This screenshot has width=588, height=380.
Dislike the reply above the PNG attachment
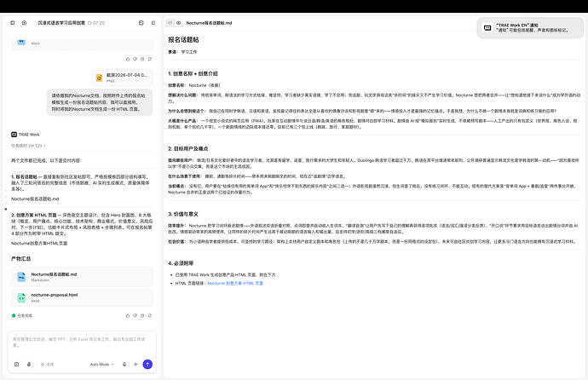click(135, 59)
